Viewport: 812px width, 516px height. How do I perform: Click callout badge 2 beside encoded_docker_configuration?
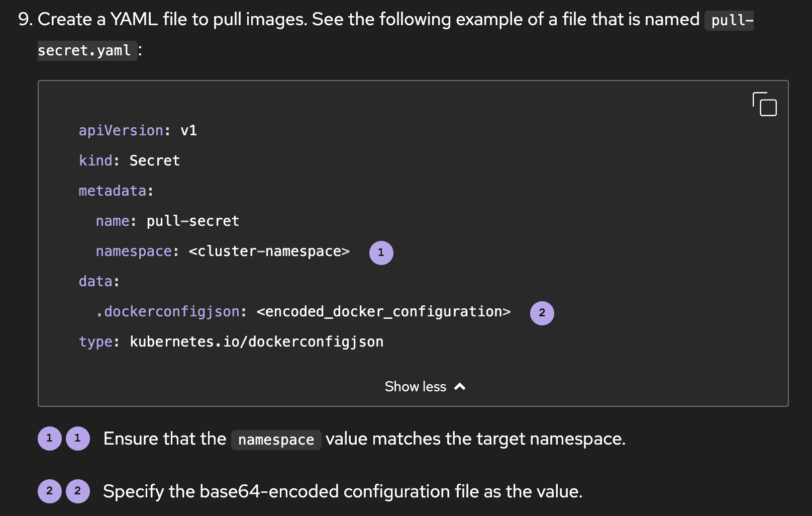[542, 313]
